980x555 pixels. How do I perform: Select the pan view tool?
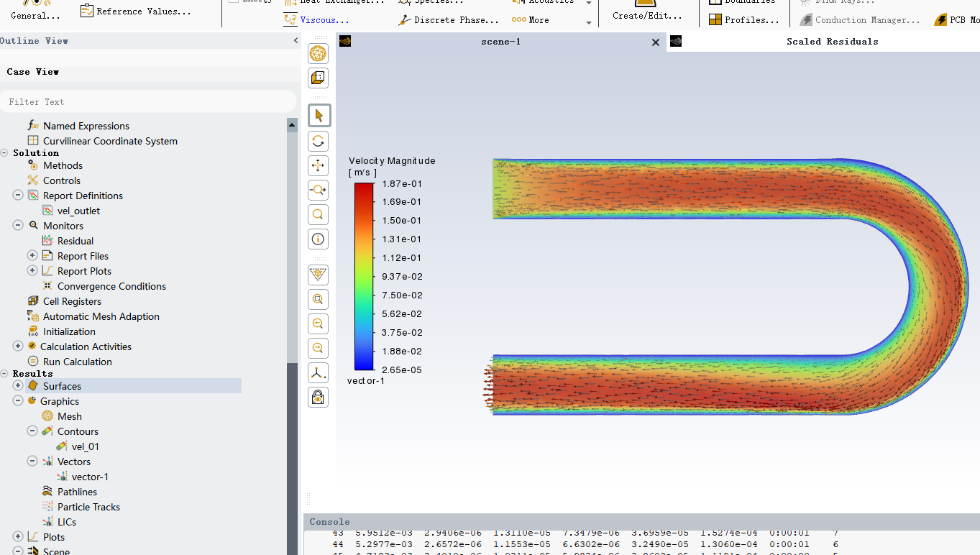(318, 165)
